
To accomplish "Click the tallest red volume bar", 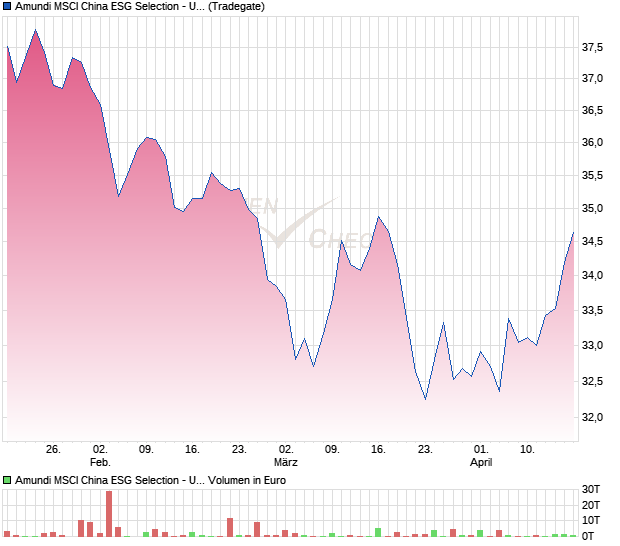I will pyautogui.click(x=109, y=514).
